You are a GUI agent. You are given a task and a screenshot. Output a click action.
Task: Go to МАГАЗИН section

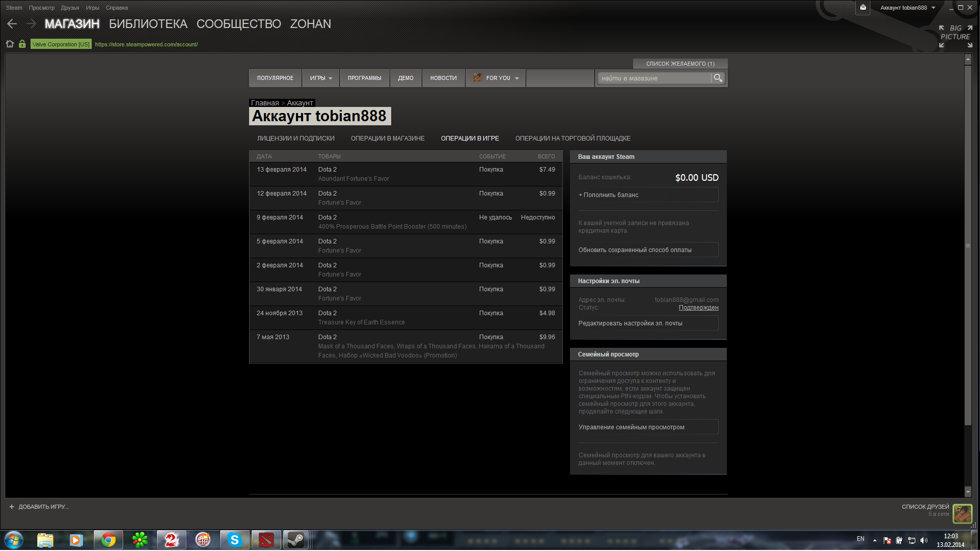(x=72, y=24)
